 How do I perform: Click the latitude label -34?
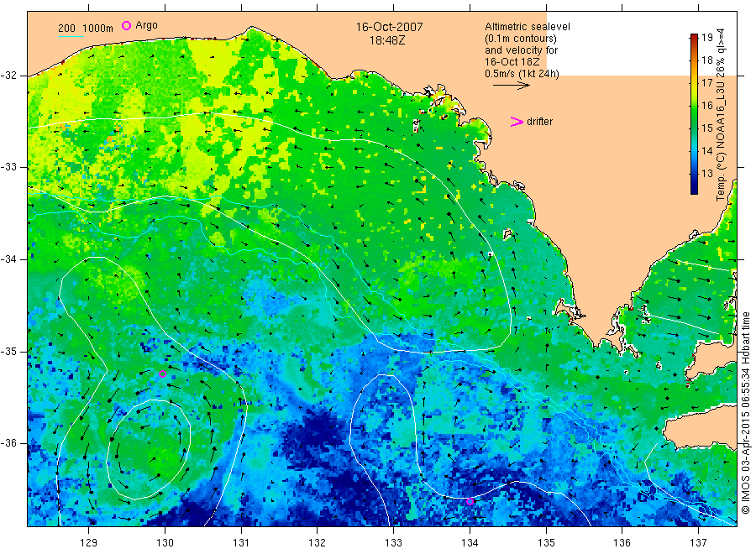pos(8,259)
